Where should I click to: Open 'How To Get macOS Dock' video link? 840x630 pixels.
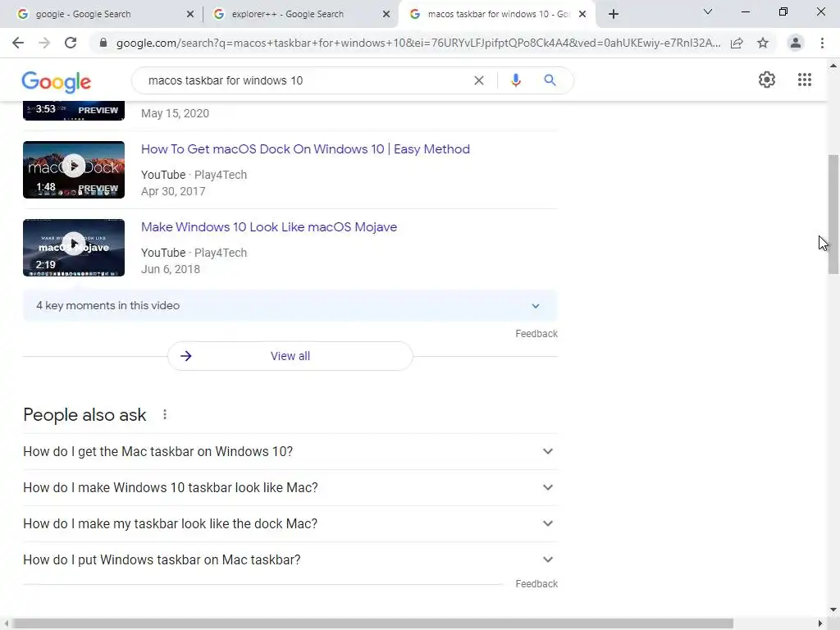pos(305,149)
